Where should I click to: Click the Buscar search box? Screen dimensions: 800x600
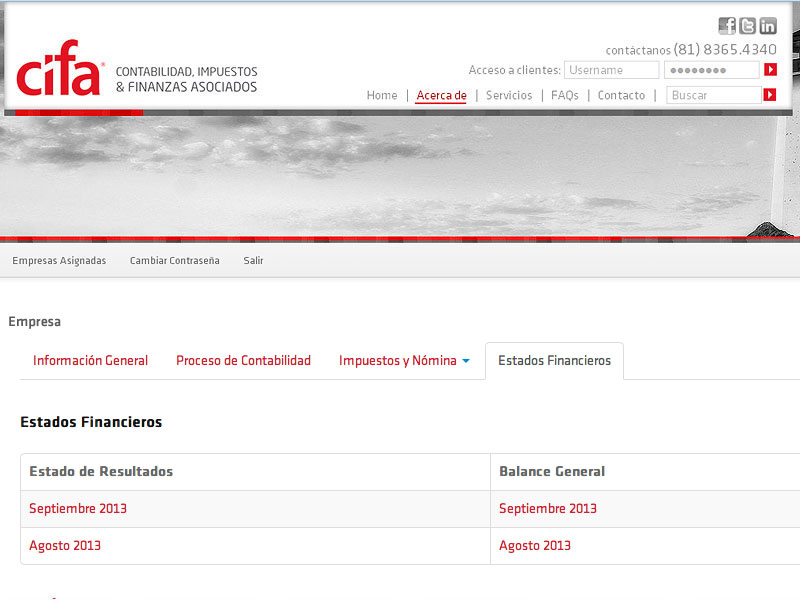(713, 95)
